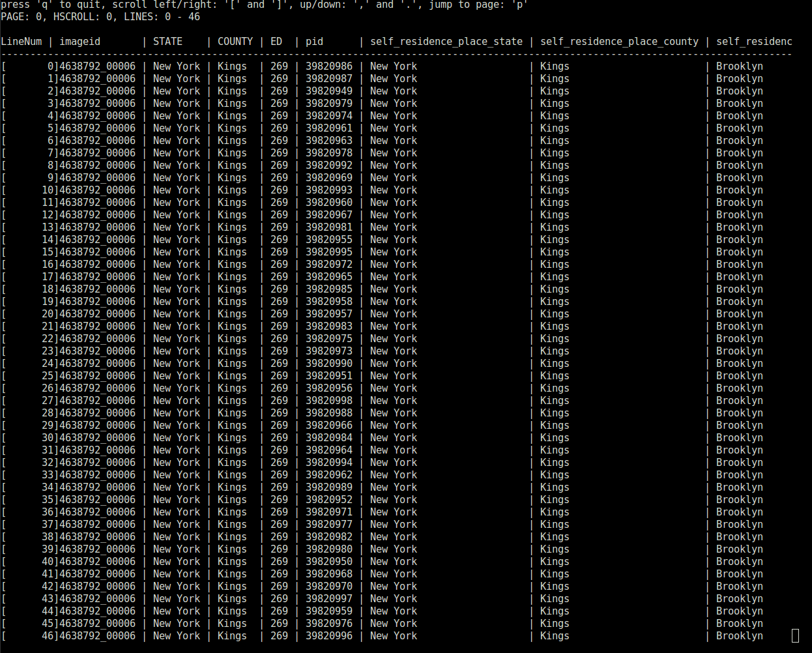812x653 pixels.
Task: Select pid value 39820983
Action: coord(329,326)
